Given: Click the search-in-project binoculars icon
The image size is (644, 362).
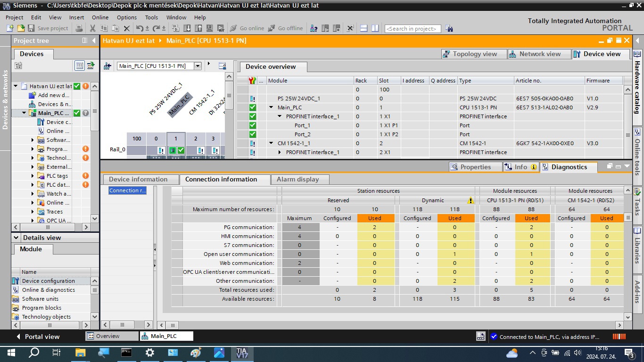Looking at the screenshot, I should [449, 28].
